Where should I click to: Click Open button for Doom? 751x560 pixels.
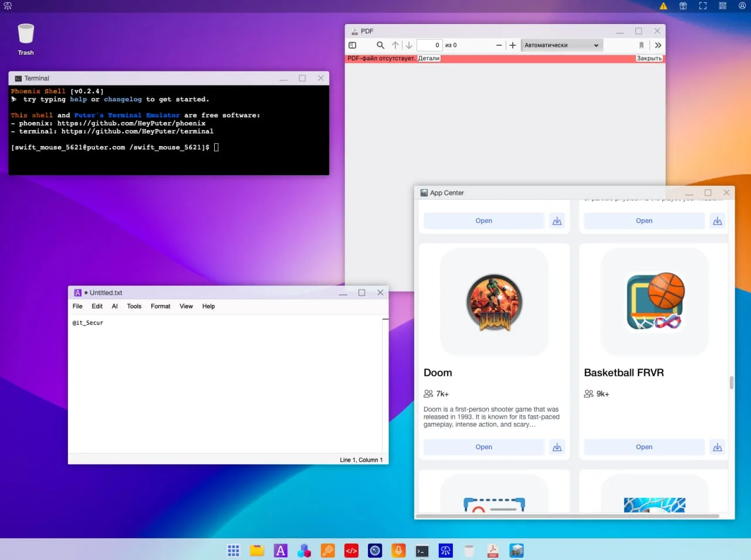(483, 447)
